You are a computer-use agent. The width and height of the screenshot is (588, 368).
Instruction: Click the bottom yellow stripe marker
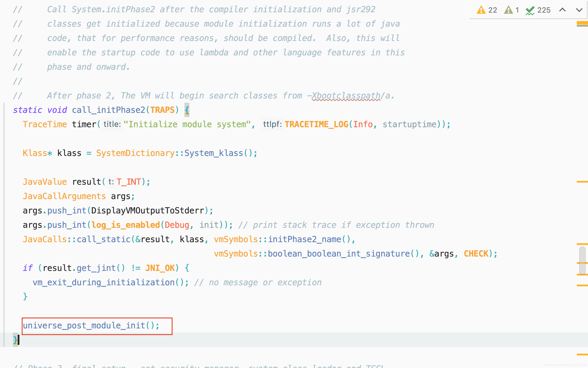coord(582,354)
